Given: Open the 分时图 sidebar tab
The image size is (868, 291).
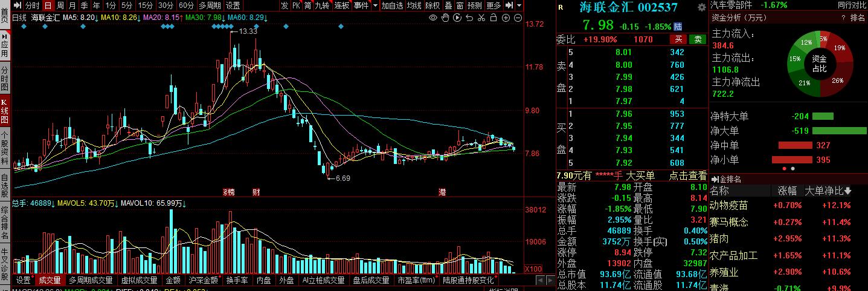Looking at the screenshot, I should pyautogui.click(x=5, y=78).
